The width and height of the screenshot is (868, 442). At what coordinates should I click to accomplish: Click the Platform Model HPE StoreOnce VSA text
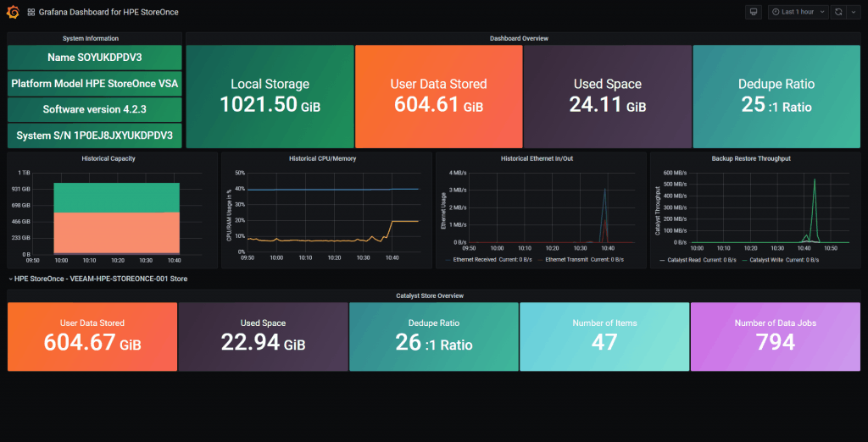(x=95, y=84)
